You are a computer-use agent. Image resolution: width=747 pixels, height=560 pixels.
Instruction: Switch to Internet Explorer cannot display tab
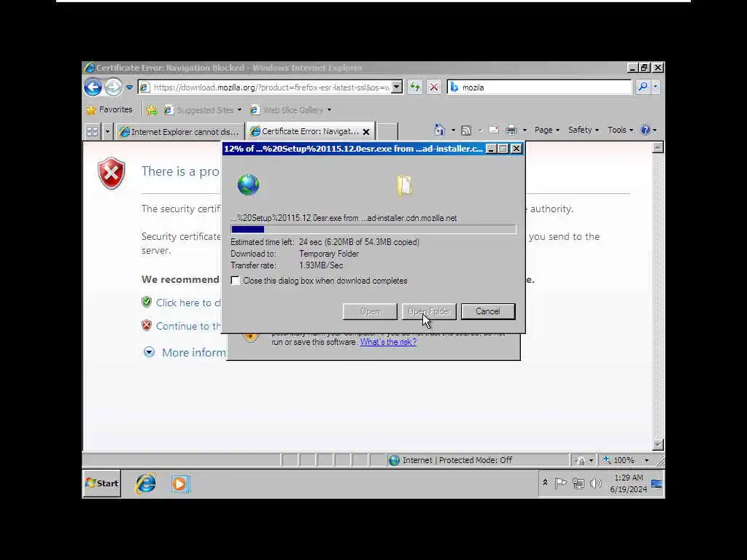(179, 132)
